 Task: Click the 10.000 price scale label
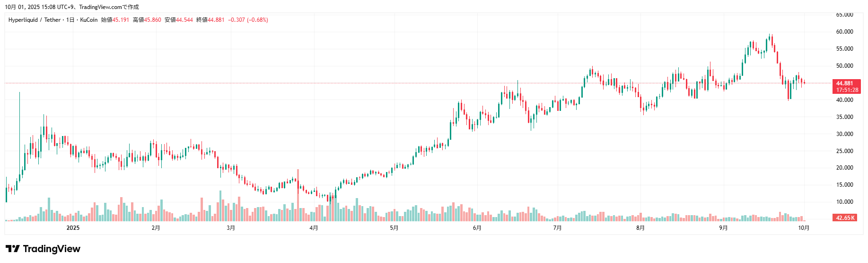coord(844,202)
